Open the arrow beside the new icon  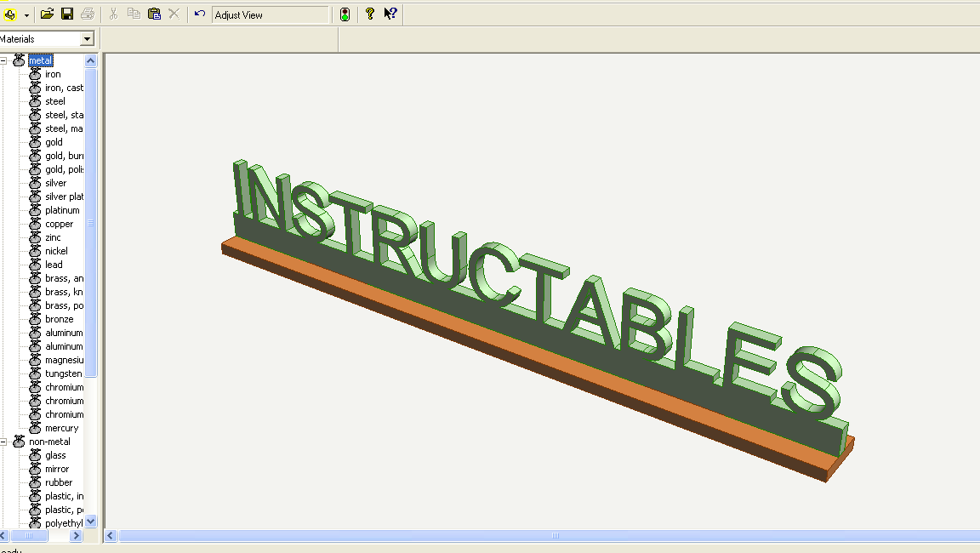tap(26, 15)
